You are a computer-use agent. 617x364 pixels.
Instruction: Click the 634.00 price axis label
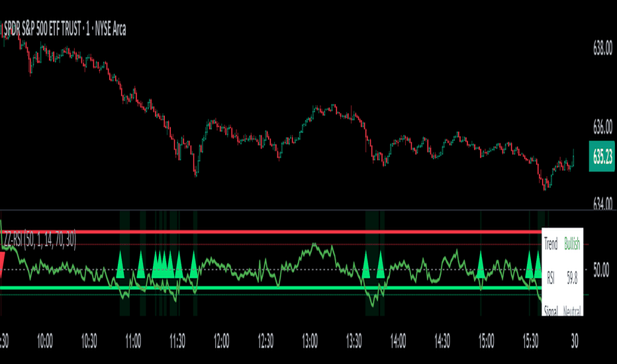[602, 203]
